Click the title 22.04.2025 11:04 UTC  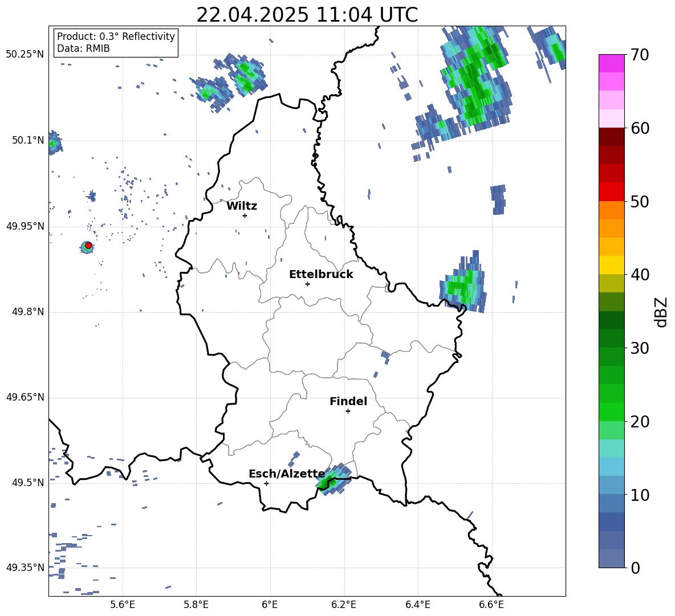307,15
